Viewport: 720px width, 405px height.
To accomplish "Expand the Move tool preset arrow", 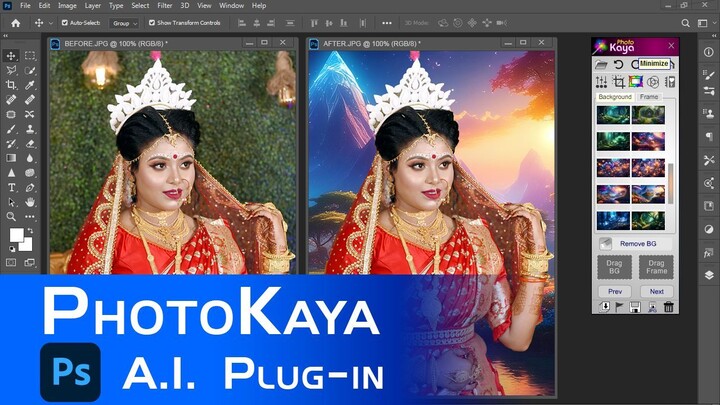I will 51,23.
